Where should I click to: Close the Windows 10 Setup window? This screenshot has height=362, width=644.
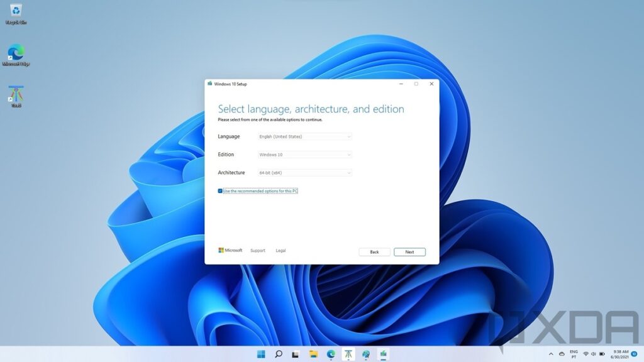pyautogui.click(x=431, y=84)
